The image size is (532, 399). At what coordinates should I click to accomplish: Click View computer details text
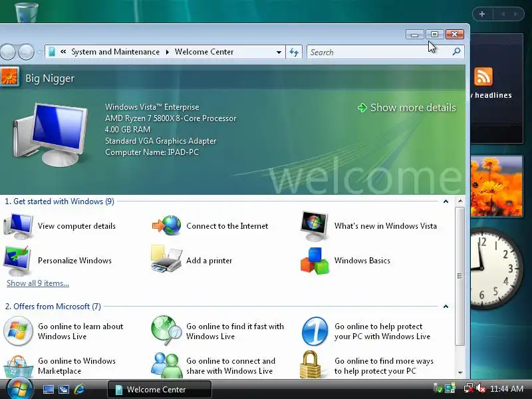[76, 226]
